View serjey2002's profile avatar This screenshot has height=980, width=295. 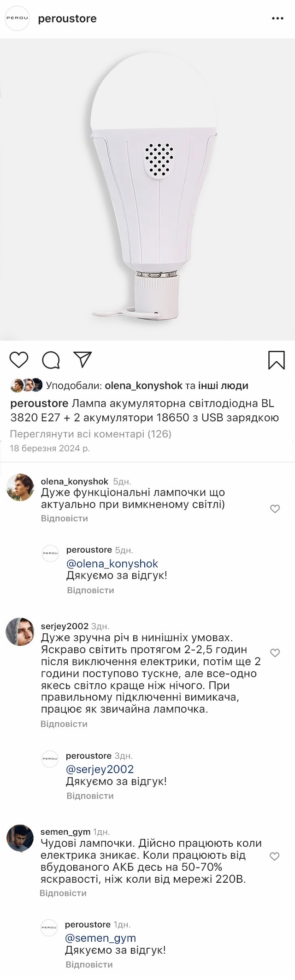(x=20, y=632)
